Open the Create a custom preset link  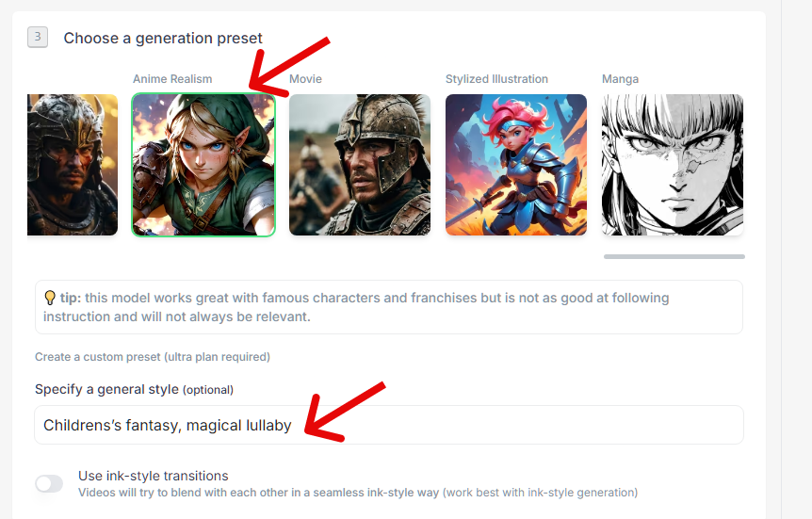[x=153, y=357]
